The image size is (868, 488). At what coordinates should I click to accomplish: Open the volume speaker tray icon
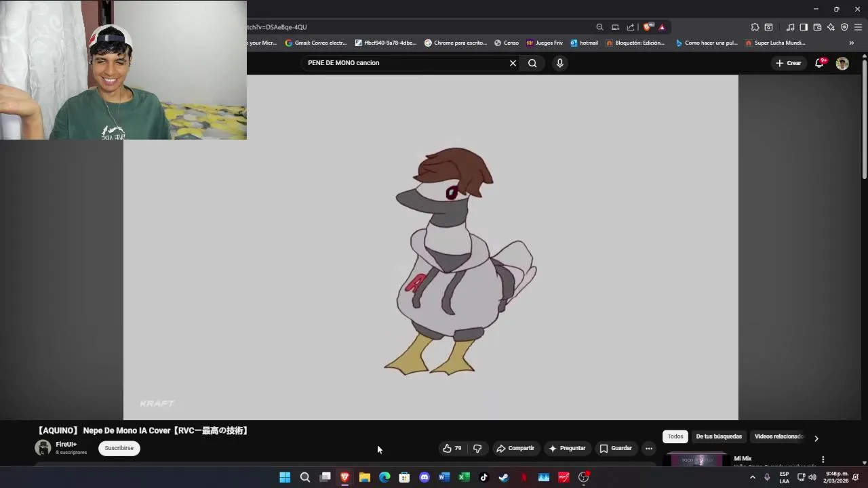point(812,477)
